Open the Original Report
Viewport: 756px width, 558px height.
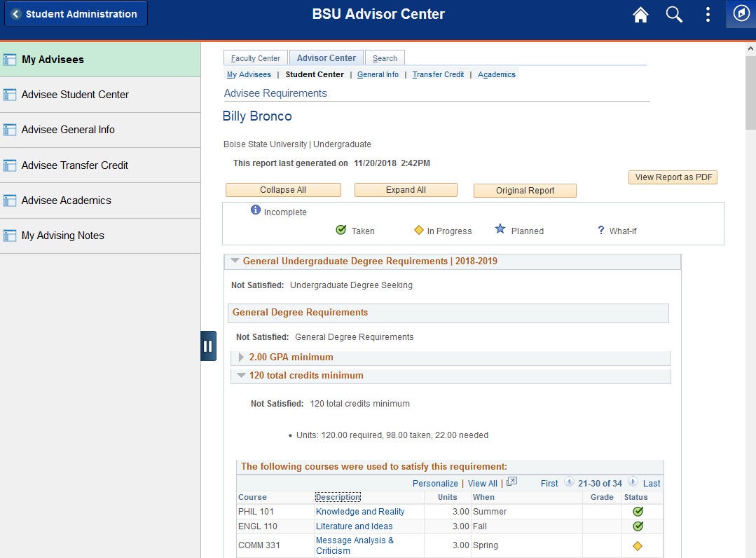coord(525,191)
